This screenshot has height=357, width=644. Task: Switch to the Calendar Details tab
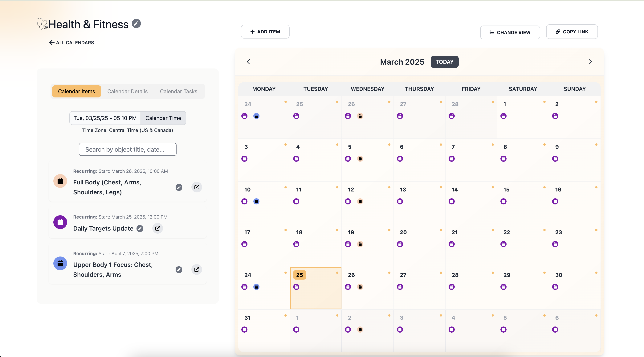coord(128,91)
